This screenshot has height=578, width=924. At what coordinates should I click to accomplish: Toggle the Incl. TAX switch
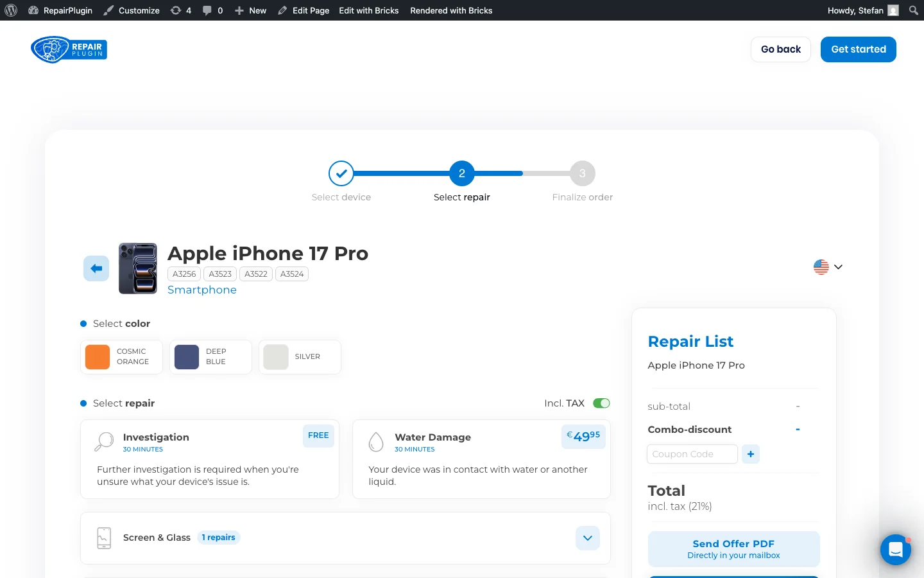tap(601, 403)
